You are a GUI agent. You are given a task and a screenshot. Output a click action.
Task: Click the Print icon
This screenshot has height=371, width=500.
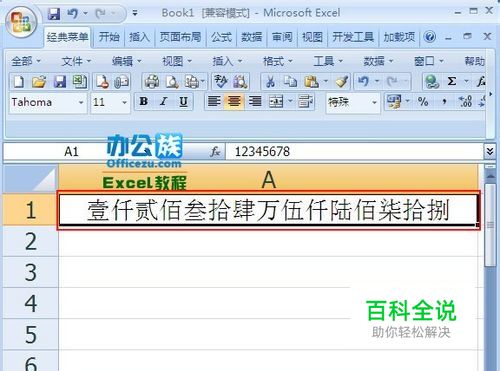(x=152, y=82)
